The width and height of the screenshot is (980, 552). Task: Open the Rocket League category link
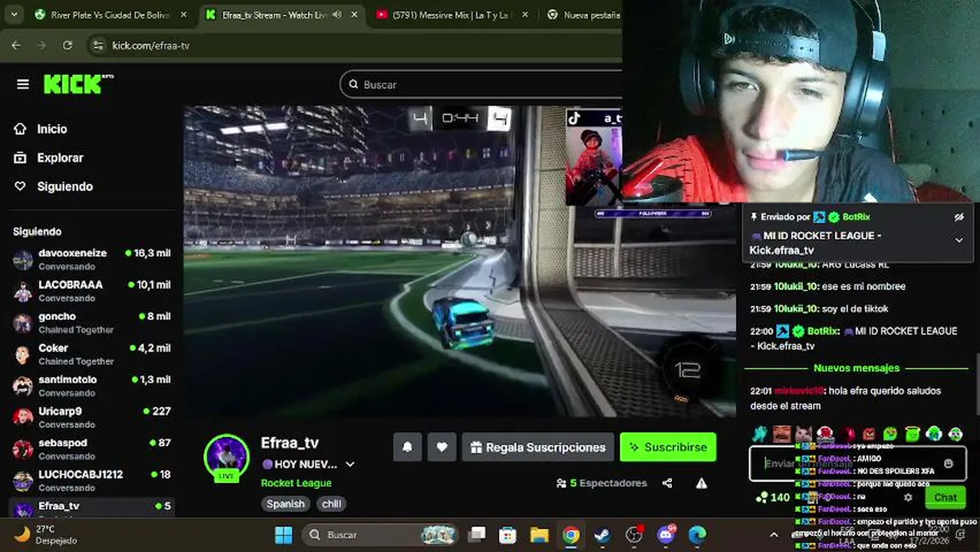tap(296, 483)
